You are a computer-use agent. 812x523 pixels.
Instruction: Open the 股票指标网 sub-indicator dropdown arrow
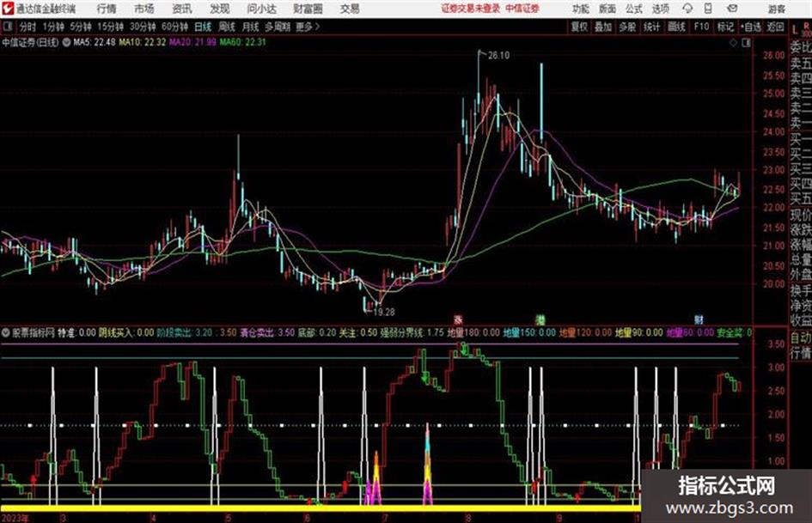pyautogui.click(x=6, y=332)
